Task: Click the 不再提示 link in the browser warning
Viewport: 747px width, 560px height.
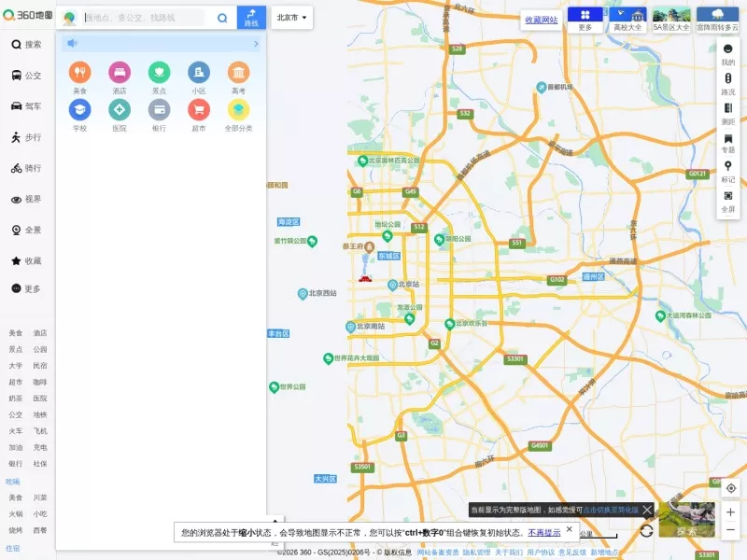Action: pos(544,532)
